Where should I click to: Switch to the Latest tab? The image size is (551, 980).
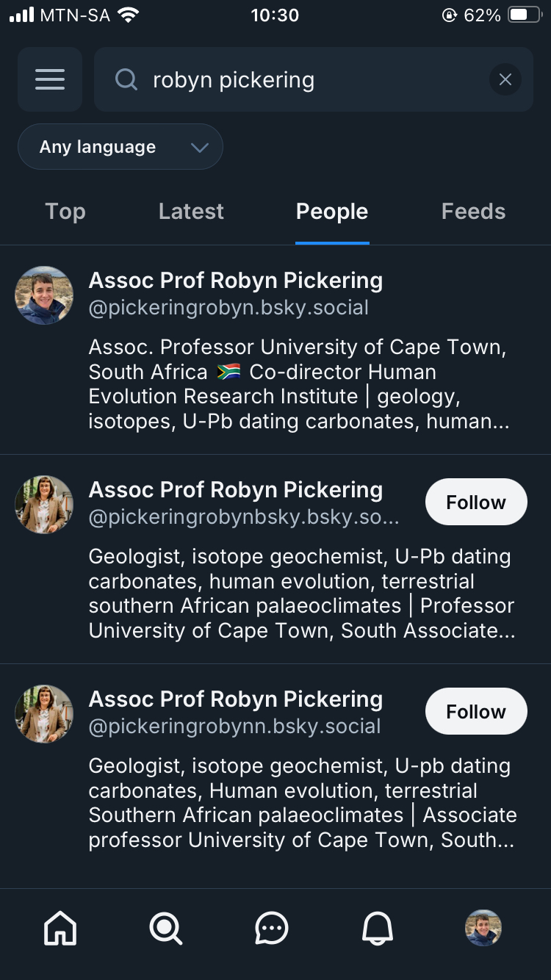click(191, 212)
